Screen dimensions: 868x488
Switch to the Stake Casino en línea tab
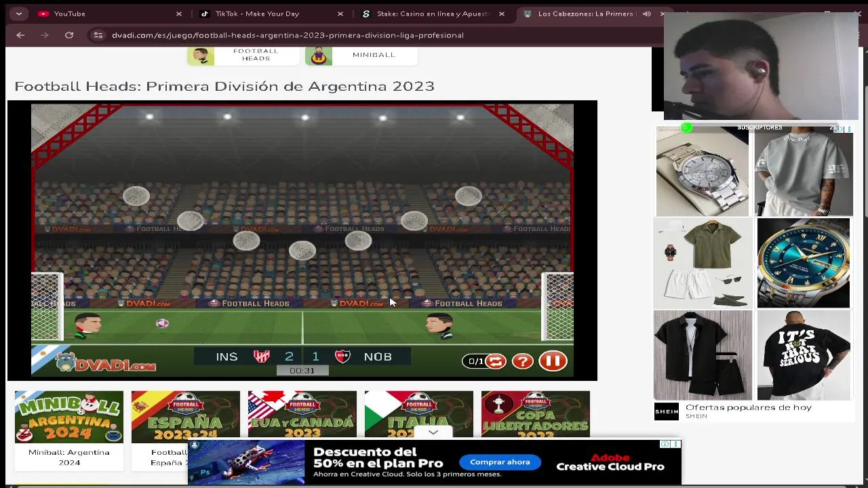tap(433, 14)
